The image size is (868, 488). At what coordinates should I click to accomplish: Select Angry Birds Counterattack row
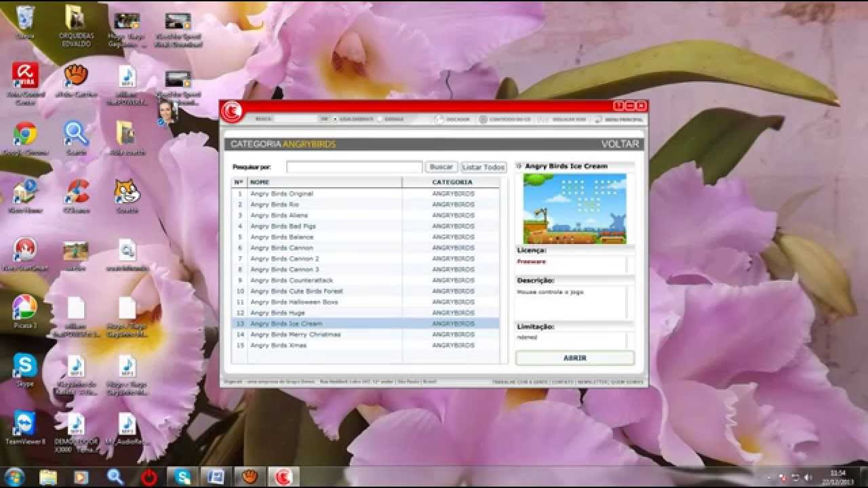pos(366,281)
